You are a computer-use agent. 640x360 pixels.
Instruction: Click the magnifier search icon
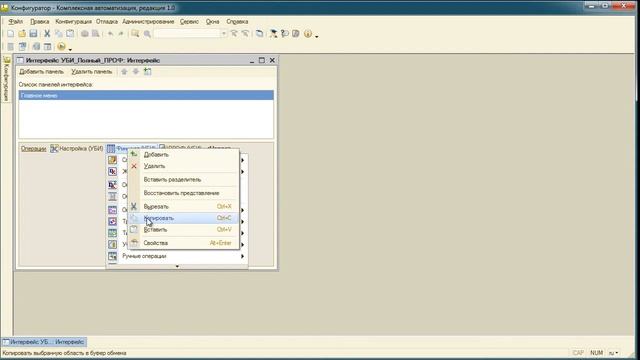click(x=147, y=34)
